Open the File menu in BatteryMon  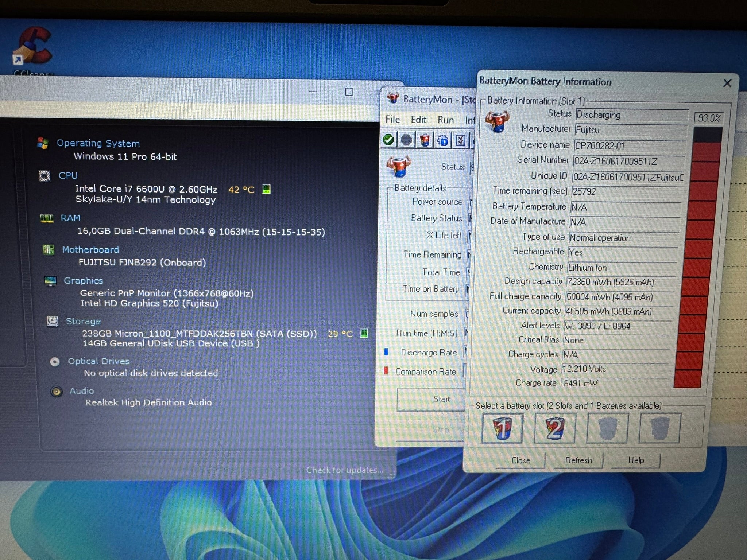click(x=392, y=120)
